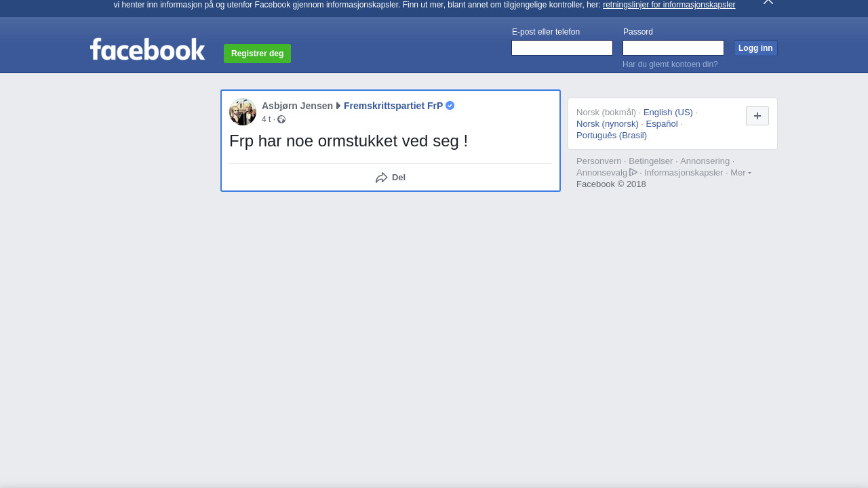
Task: Open the Personvern footer link
Action: 599,161
